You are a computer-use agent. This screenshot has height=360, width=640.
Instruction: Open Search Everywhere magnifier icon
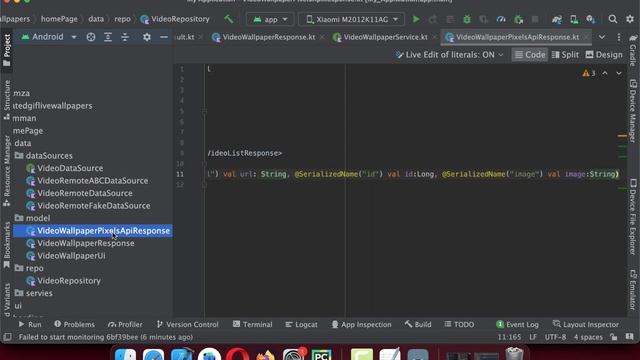613,19
